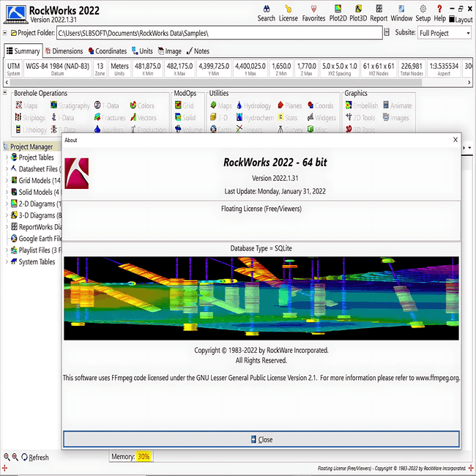Open the License key icon

pyautogui.click(x=288, y=13)
